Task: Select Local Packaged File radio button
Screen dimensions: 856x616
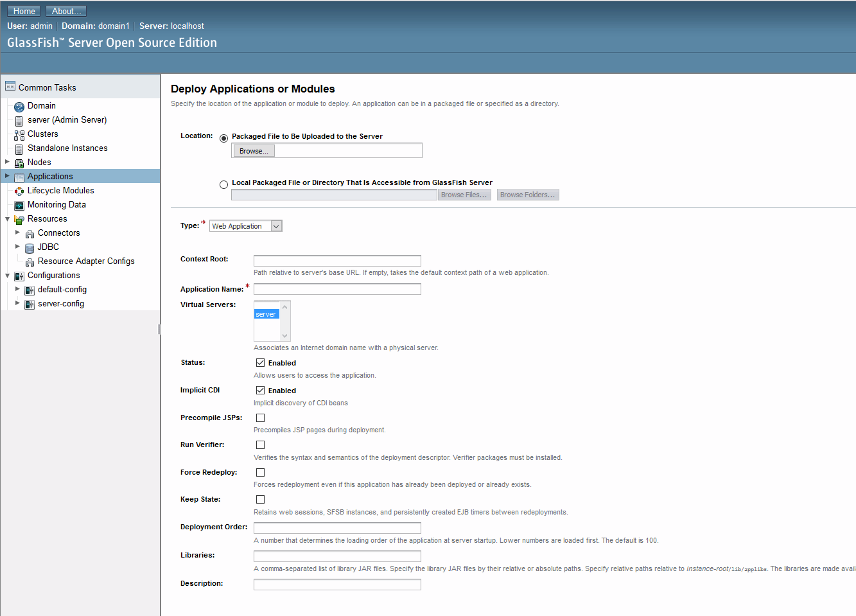Action: coord(223,184)
